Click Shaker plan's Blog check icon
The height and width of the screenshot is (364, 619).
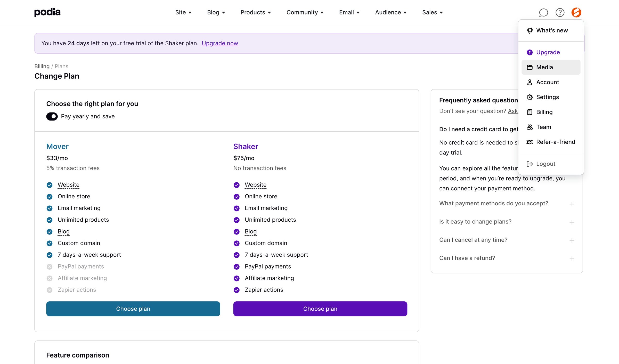tap(237, 232)
